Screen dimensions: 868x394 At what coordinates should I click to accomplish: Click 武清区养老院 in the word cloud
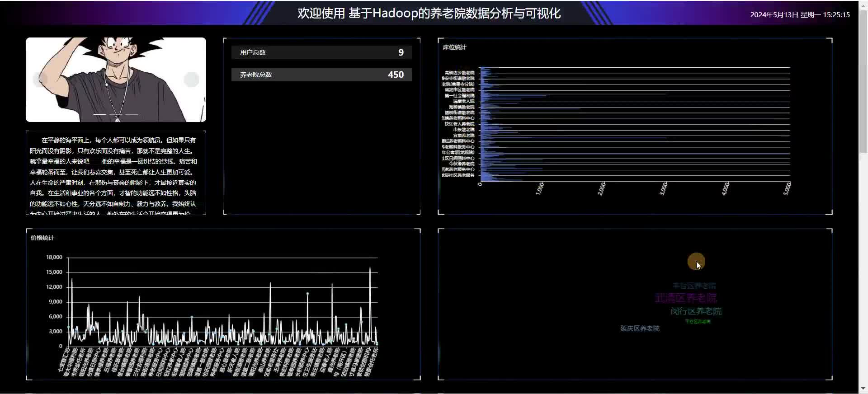(685, 298)
